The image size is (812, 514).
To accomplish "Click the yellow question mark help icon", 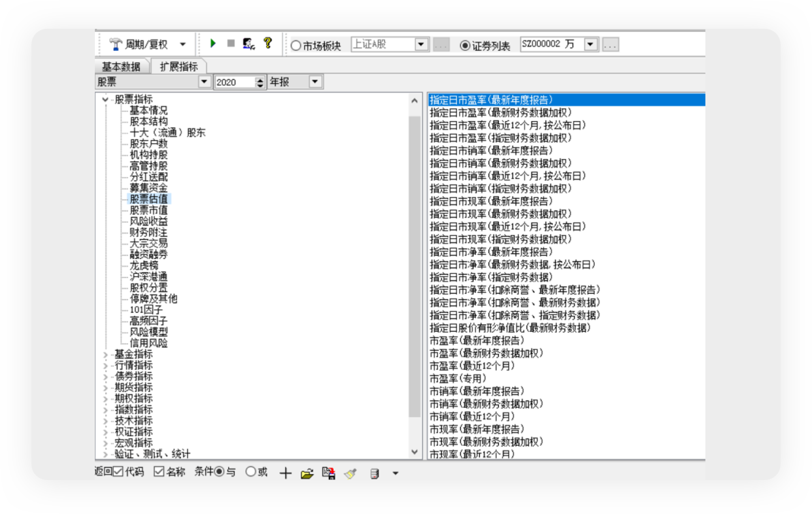I will pyautogui.click(x=267, y=43).
